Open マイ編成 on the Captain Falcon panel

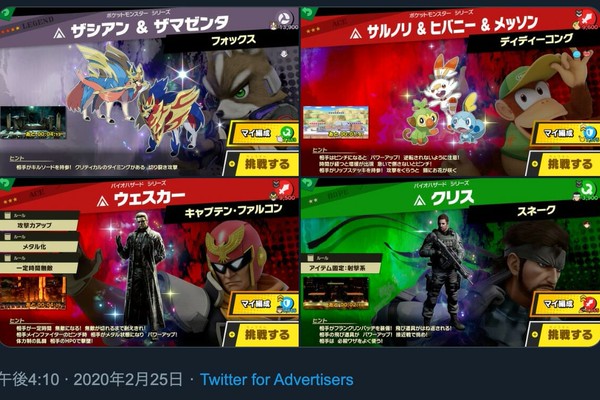pos(266,304)
